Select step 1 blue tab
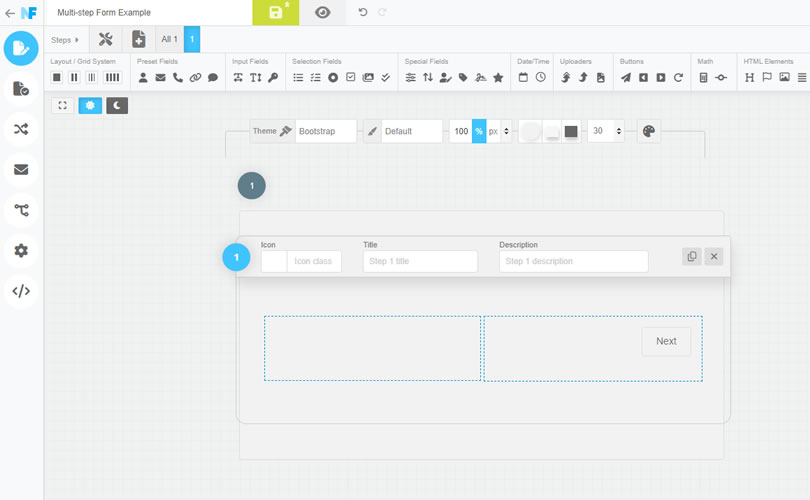Viewport: 810px width, 500px height. 192,39
